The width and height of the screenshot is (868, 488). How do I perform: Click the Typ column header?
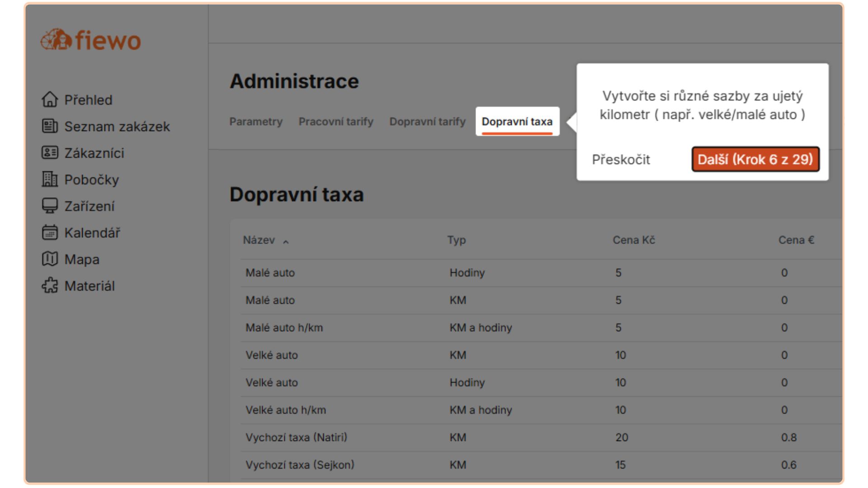point(456,240)
